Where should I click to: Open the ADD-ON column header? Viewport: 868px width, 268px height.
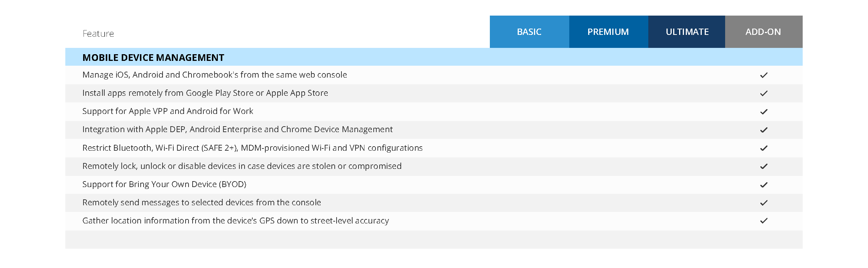point(763,32)
